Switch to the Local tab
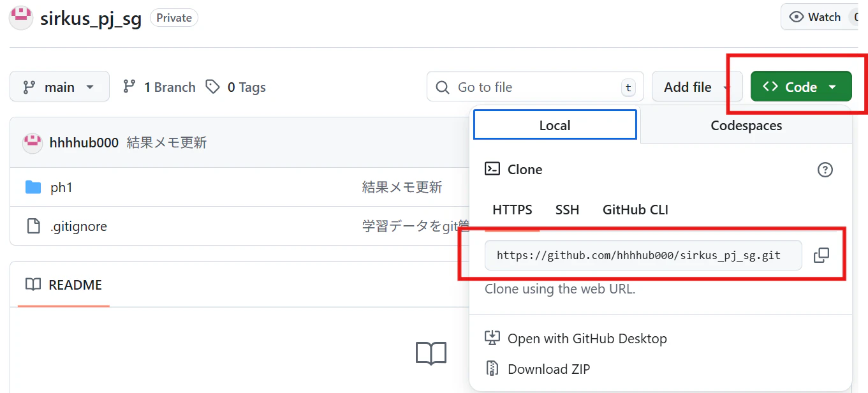The height and width of the screenshot is (393, 868). coord(555,125)
